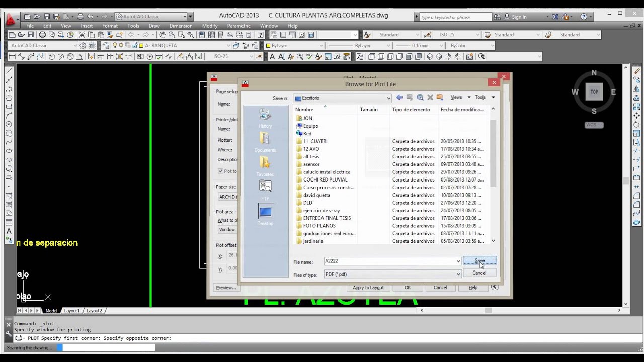This screenshot has width=644, height=362.
Task: Click the Linear dimension tool icon
Action: pyautogui.click(x=13, y=56)
